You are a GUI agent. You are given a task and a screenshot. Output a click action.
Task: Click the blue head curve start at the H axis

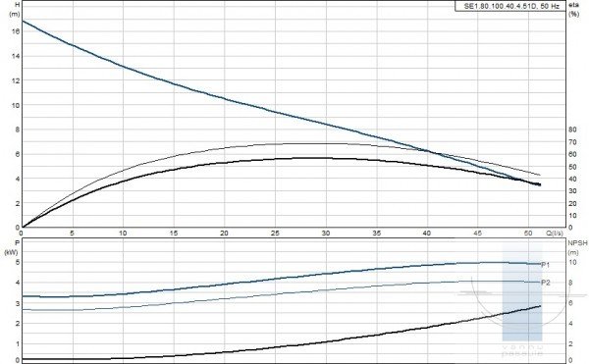tap(23, 21)
